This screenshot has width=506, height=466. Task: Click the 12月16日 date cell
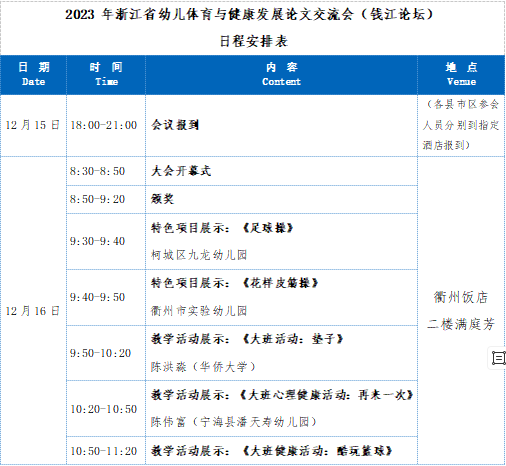tap(33, 311)
